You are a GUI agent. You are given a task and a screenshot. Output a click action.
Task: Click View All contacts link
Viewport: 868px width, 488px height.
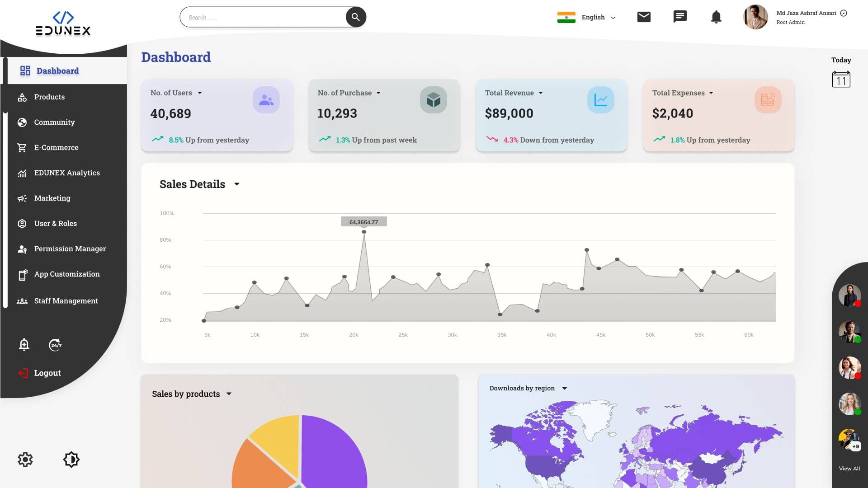[849, 469]
